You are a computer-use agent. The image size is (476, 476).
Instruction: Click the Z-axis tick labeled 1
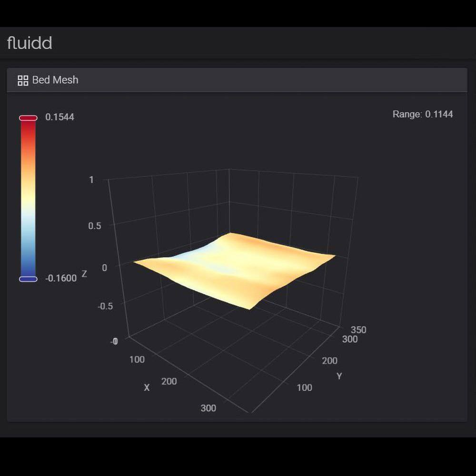(x=91, y=180)
